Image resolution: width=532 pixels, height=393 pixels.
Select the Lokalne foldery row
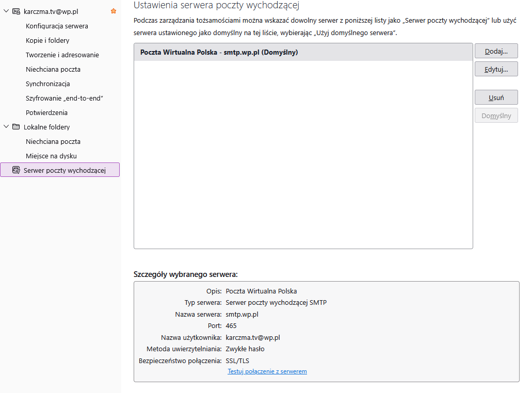[60, 127]
